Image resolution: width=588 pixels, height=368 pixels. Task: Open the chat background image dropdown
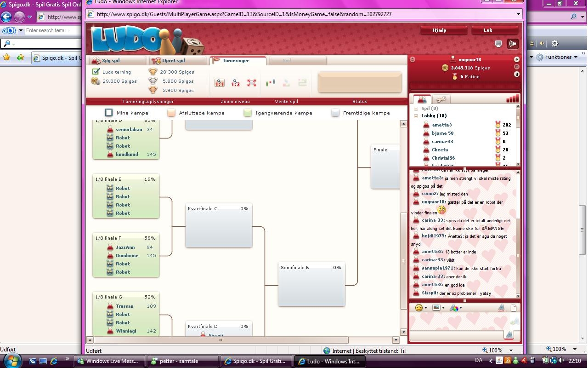(438, 308)
